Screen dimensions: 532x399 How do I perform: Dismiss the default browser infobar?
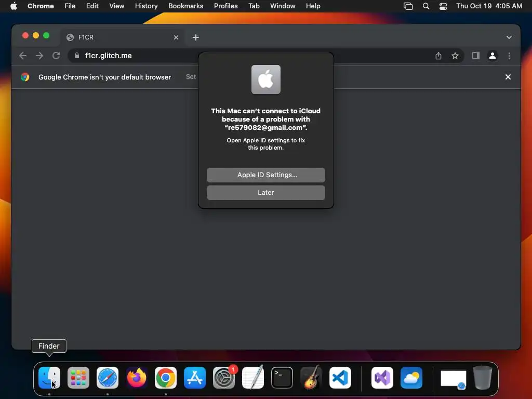508,77
